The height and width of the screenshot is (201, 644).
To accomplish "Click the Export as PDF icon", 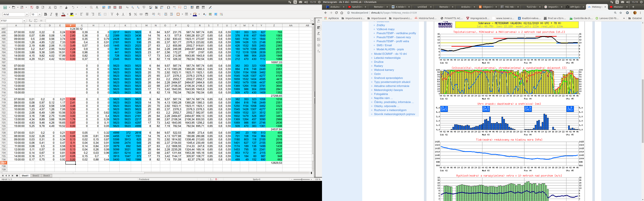I will point(32,8).
